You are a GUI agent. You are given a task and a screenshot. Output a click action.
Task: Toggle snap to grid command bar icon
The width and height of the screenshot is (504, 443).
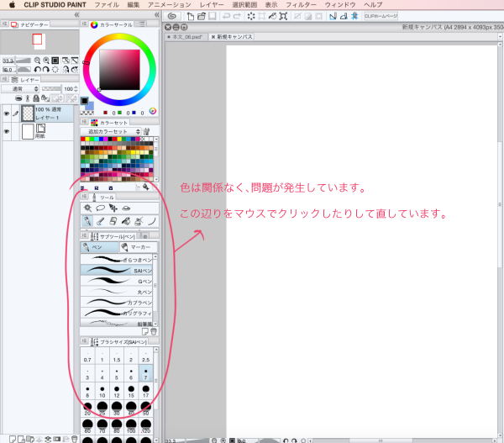(354, 16)
